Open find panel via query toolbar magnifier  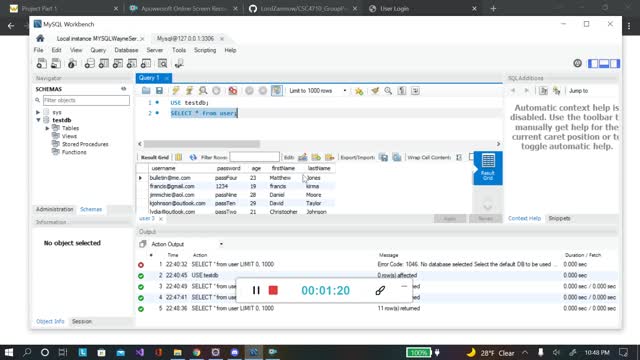(x=388, y=91)
